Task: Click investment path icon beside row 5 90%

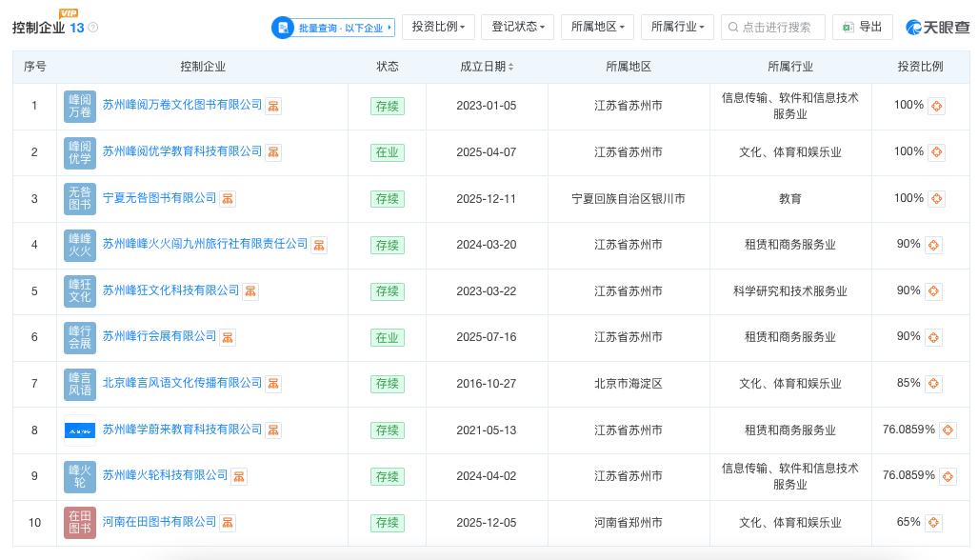Action: (933, 291)
